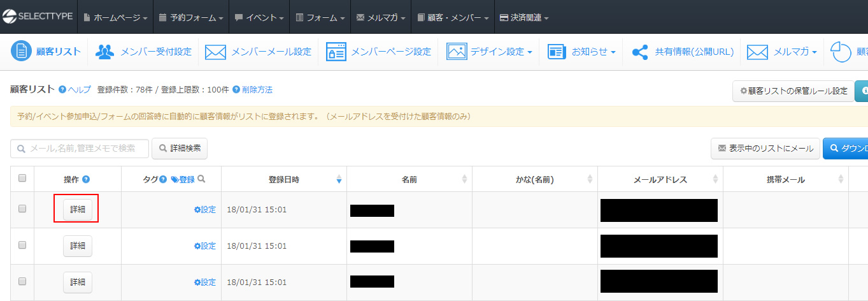
Task: Click the help icon next to 操作
Action: [86, 180]
